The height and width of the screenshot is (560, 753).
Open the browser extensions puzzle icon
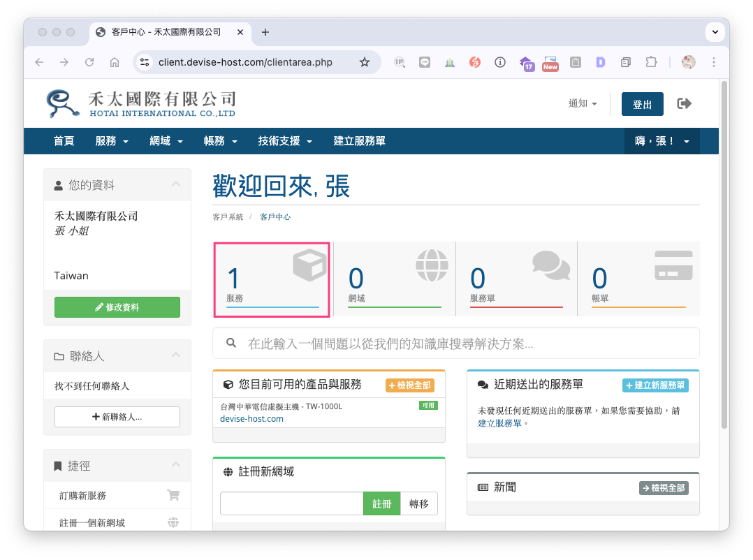[x=651, y=62]
